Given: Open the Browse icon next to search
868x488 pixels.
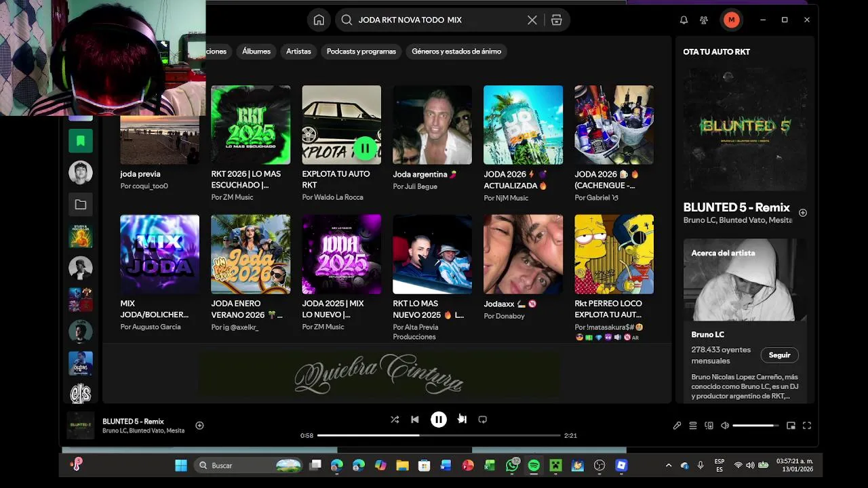Looking at the screenshot, I should 556,20.
